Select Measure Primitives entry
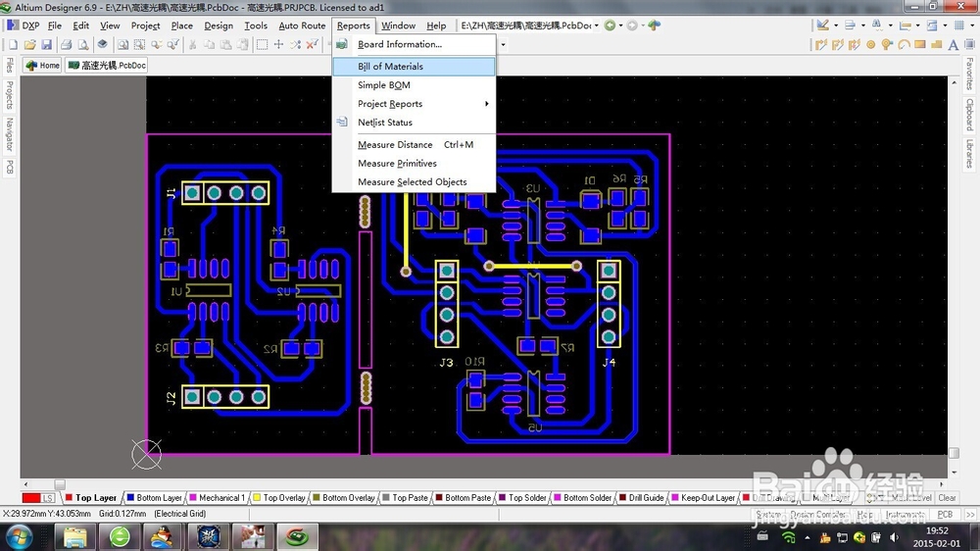This screenshot has height=551, width=980. click(x=414, y=163)
